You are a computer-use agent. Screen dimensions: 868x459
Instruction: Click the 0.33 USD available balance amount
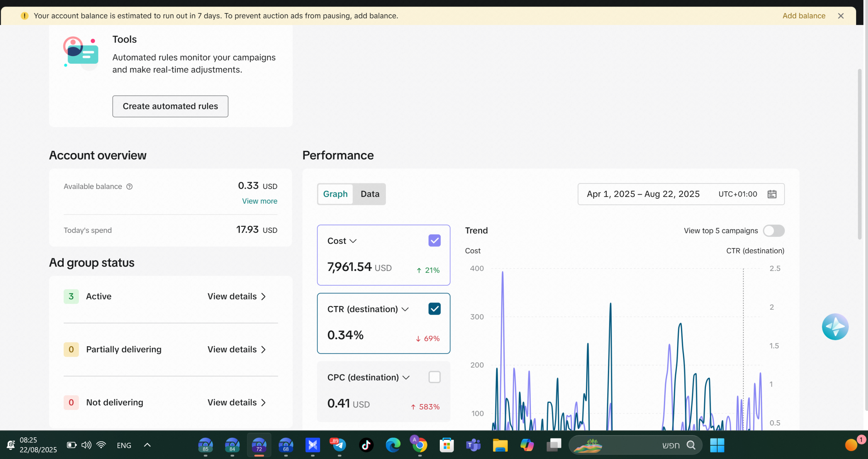tap(258, 186)
